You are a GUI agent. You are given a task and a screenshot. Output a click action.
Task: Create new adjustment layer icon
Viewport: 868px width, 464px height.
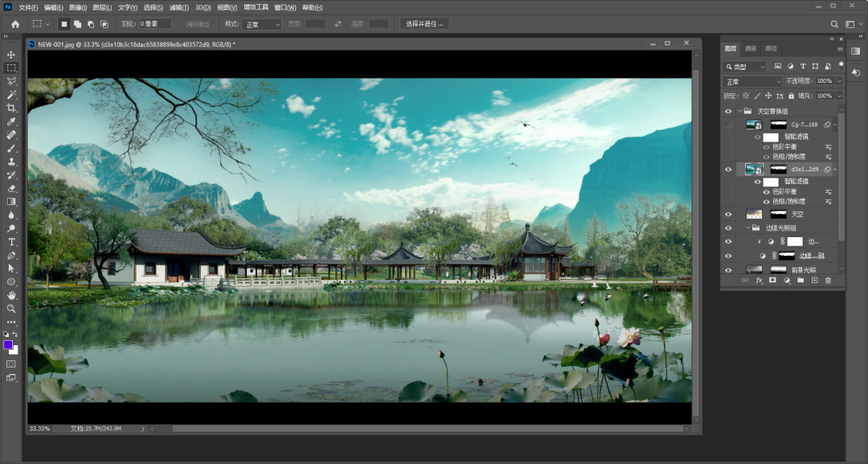787,281
